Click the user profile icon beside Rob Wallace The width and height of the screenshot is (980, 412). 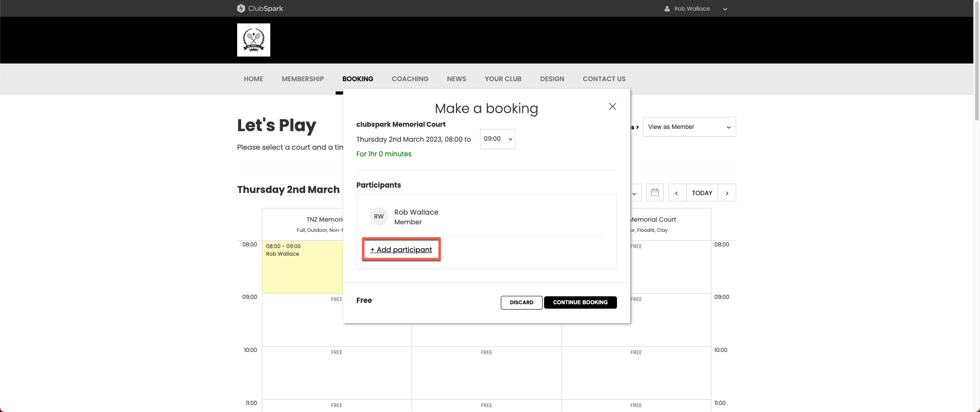667,8
